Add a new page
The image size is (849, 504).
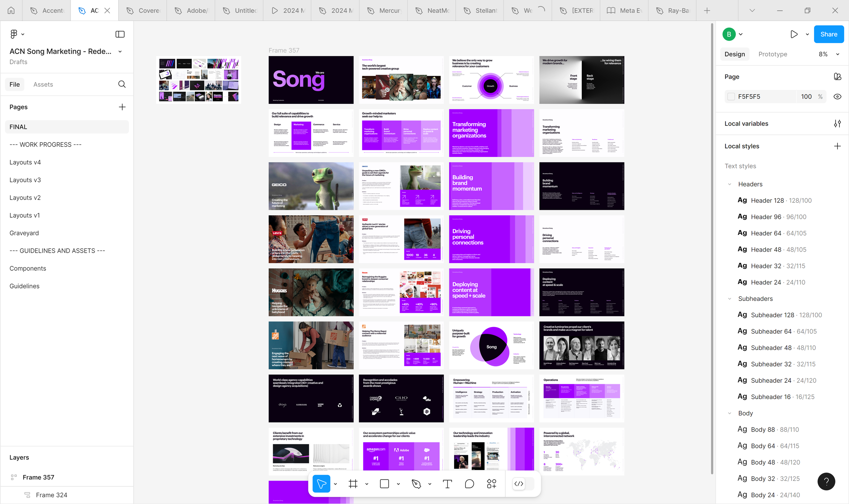coord(122,107)
